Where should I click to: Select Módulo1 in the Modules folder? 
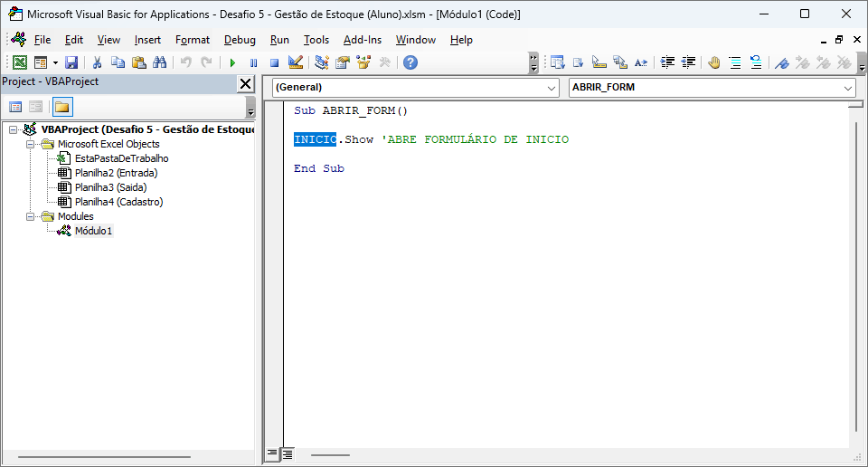(93, 231)
